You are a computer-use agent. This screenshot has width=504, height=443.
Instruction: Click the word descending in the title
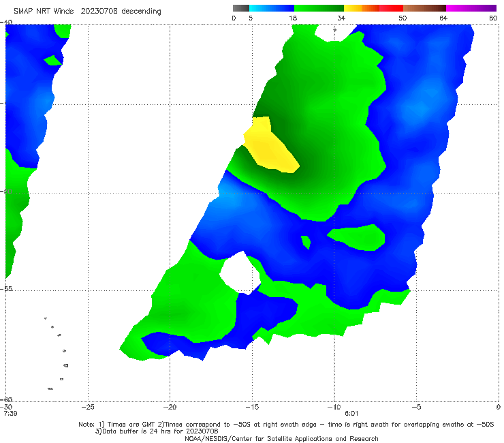(x=141, y=12)
